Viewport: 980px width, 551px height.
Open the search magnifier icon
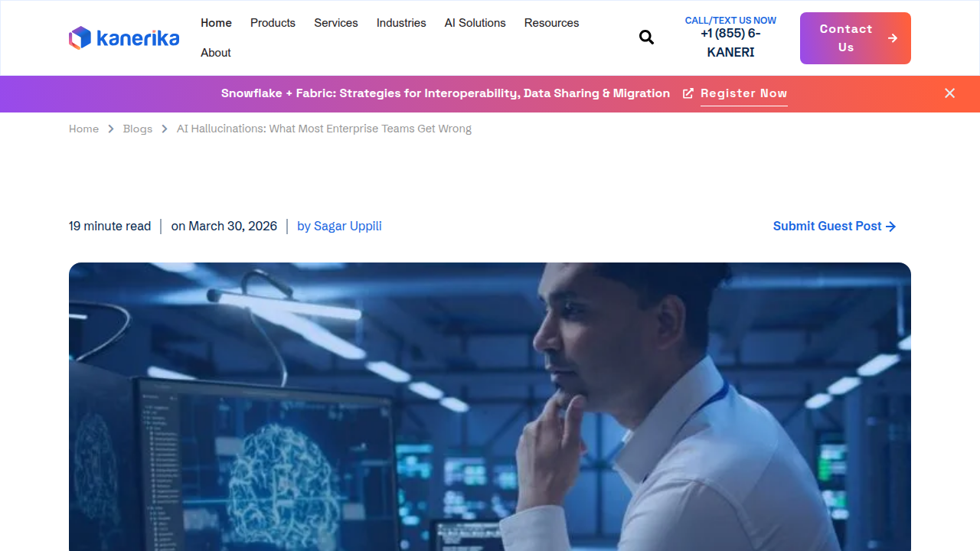point(647,37)
